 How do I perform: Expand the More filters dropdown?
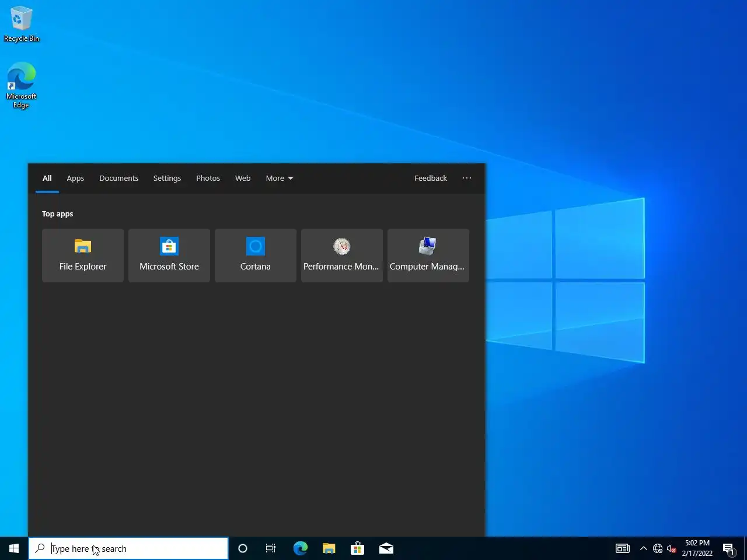coord(280,178)
